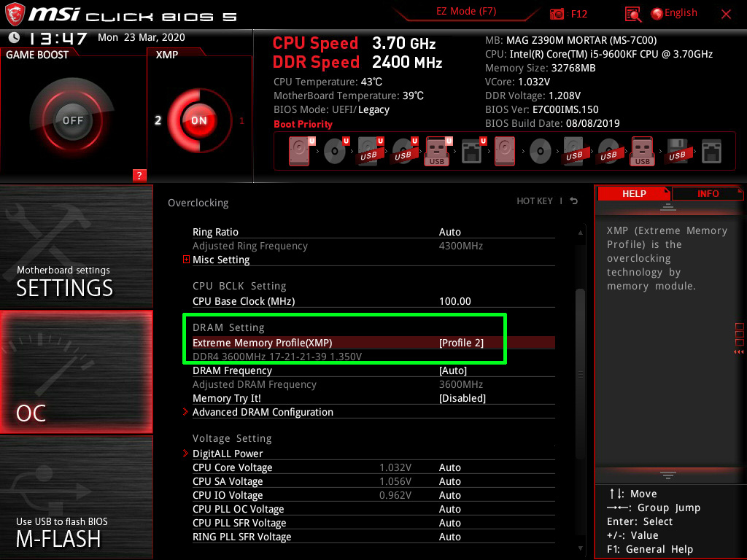747x560 pixels.
Task: Select the legacy USB key boot icon
Action: click(642, 152)
